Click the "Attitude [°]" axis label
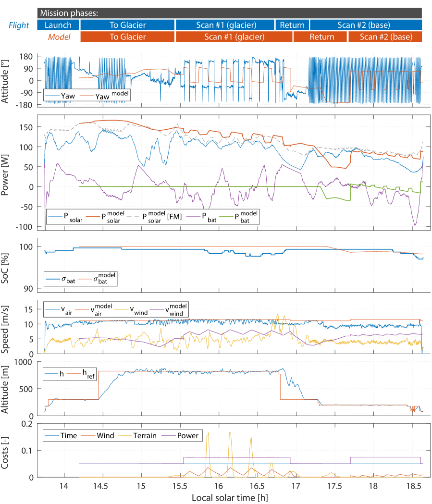 click(4, 81)
